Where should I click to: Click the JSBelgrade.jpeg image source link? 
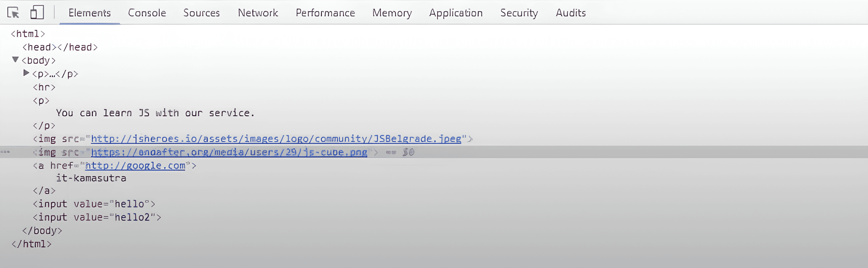point(276,139)
